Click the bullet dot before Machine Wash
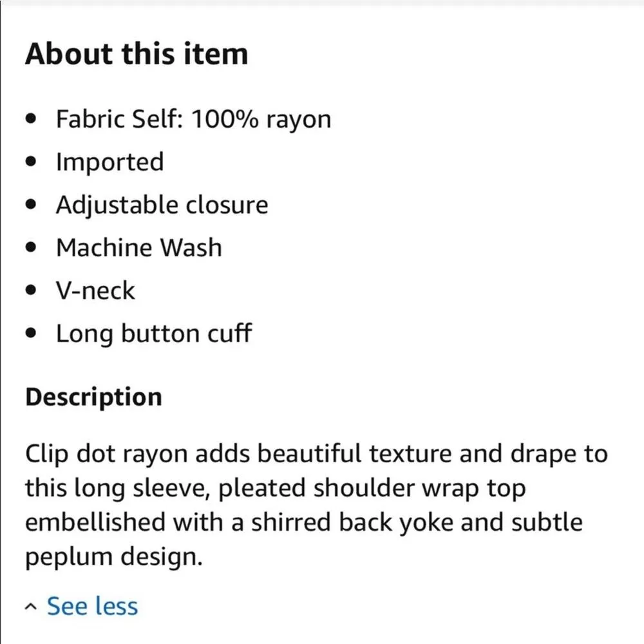Viewport: 644px width, 644px height. 32,249
